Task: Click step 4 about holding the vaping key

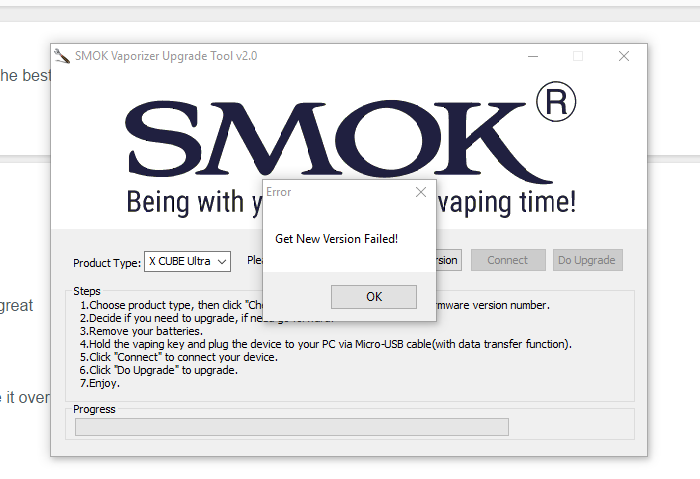Action: pyautogui.click(x=325, y=344)
